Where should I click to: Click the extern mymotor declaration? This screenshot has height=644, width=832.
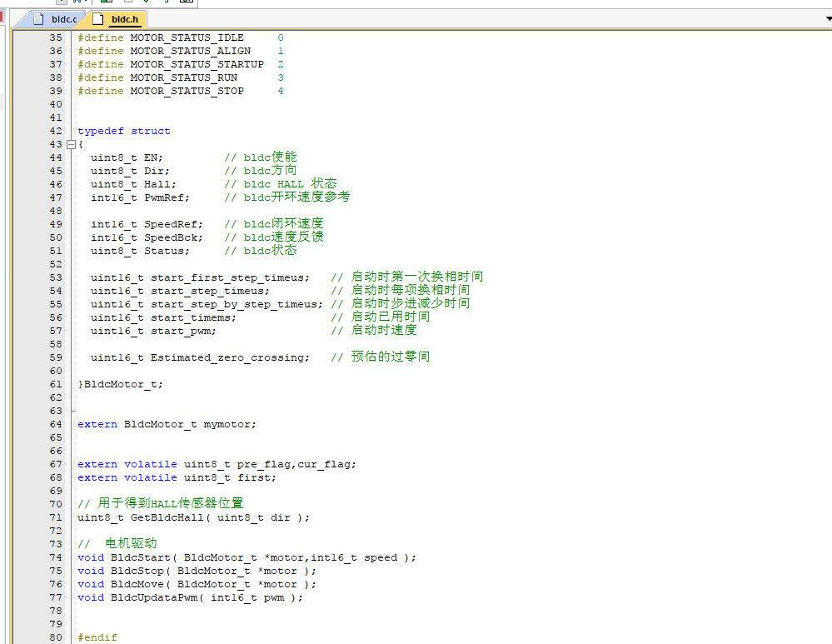(167, 424)
